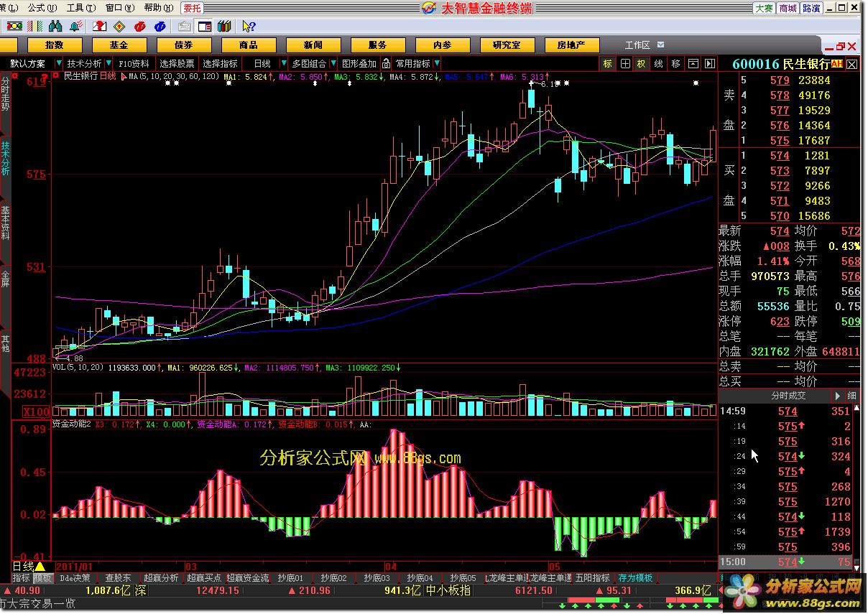Click the grid layout icon next to 标

tap(625, 64)
